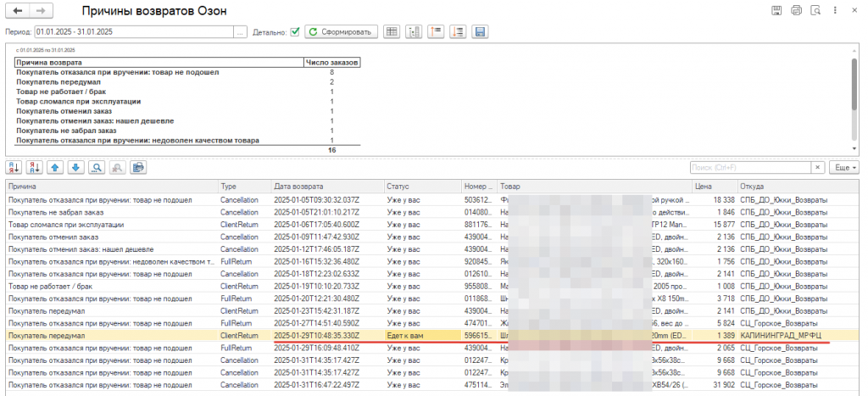Click the expand groups (red down arrow) icon

pos(458,32)
